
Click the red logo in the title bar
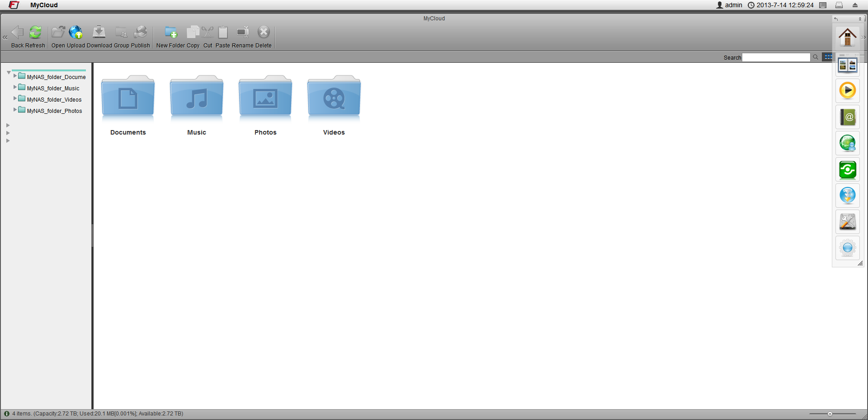click(14, 5)
